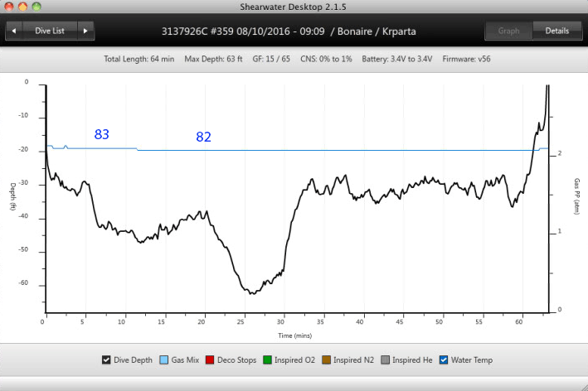Click the Battery: 3.4V to 3.4V readout
Screen dimensions: 588x391
397,60
